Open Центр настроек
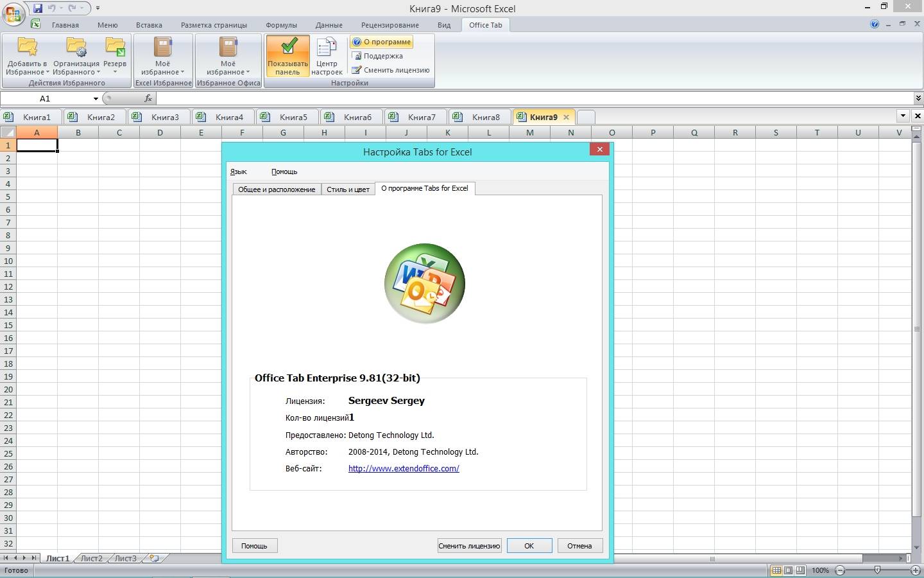 coord(327,56)
